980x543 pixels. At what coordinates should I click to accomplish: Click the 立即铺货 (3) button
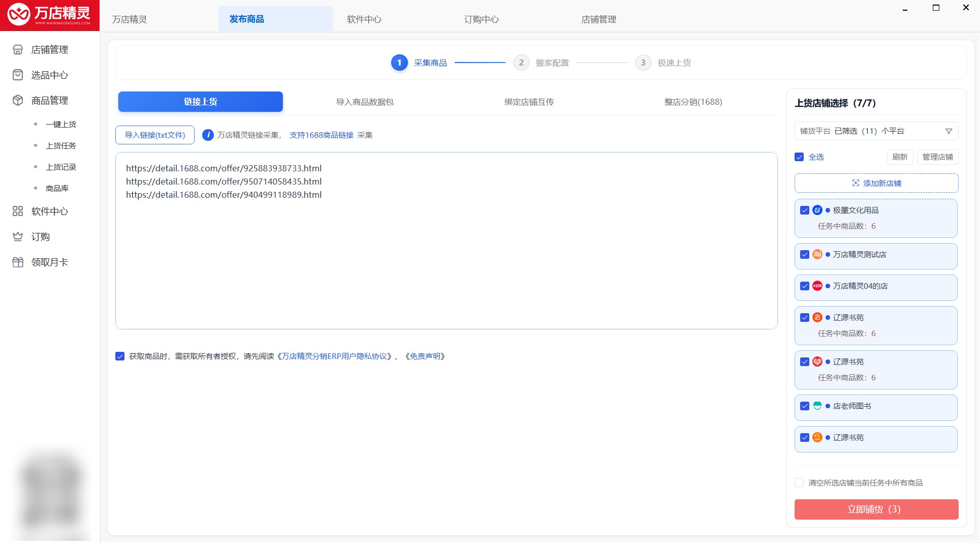(876, 509)
